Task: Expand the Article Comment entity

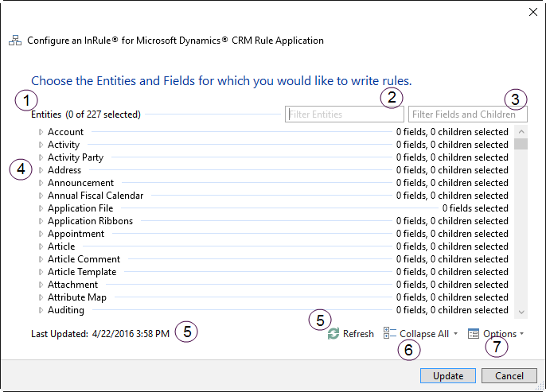Action: tap(41, 259)
